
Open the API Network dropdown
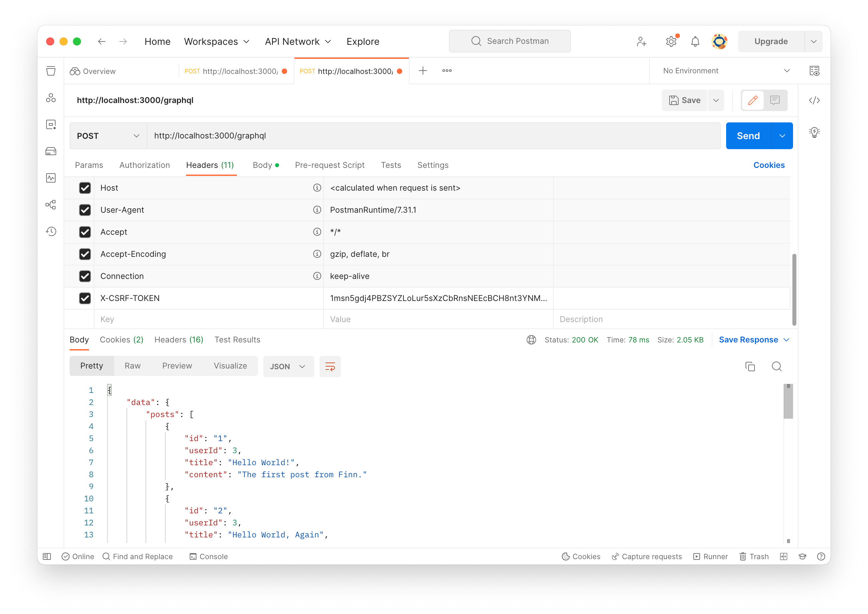tap(298, 41)
